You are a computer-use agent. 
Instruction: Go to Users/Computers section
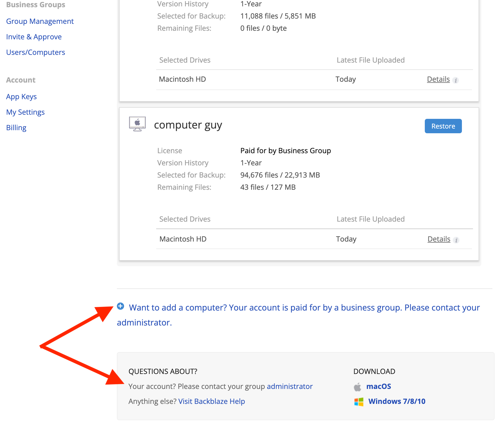[35, 52]
